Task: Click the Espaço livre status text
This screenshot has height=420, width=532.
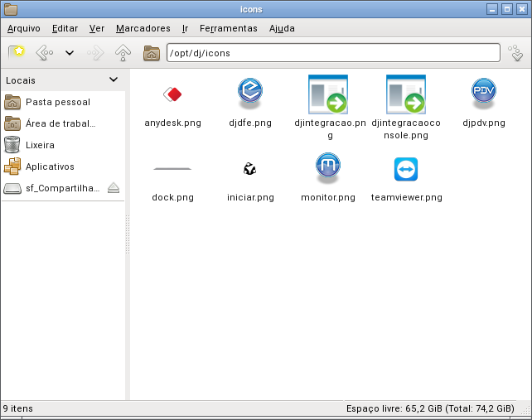Action: [x=430, y=408]
